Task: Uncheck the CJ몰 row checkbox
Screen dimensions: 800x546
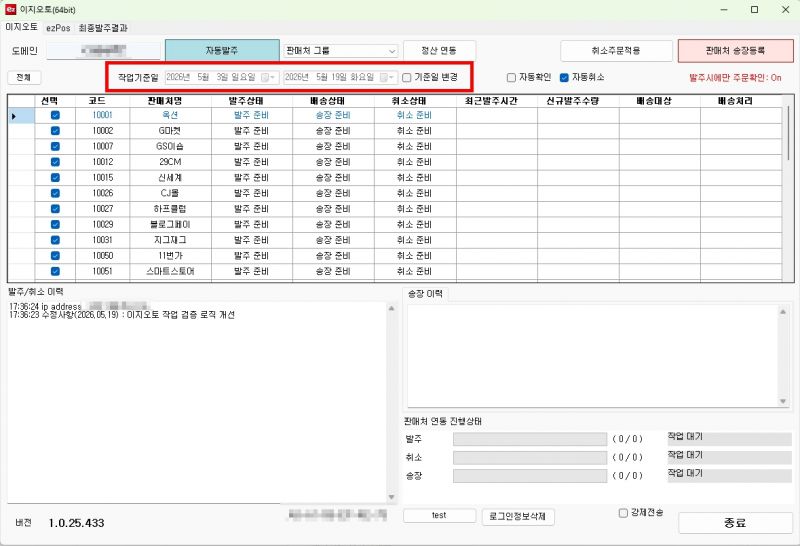Action: 55,193
